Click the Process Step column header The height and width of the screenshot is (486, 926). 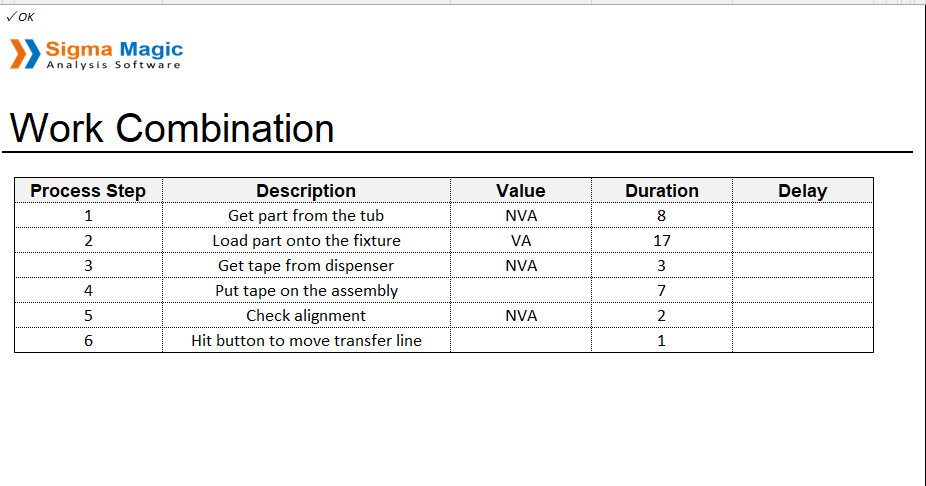[x=89, y=191]
